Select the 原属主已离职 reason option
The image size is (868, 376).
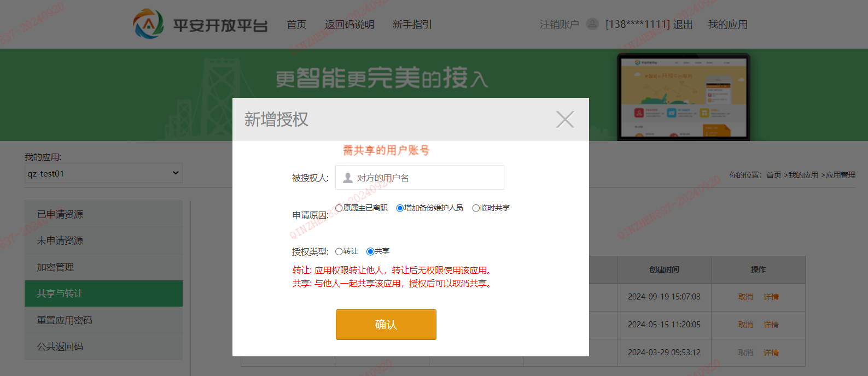coord(339,208)
